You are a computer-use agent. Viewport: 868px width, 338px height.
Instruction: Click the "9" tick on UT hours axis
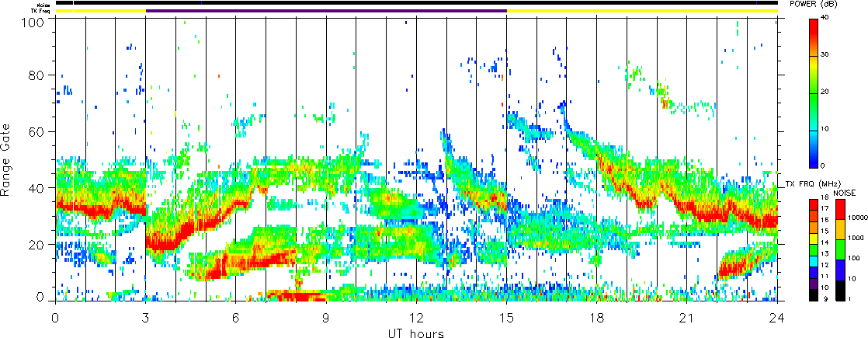(x=326, y=316)
